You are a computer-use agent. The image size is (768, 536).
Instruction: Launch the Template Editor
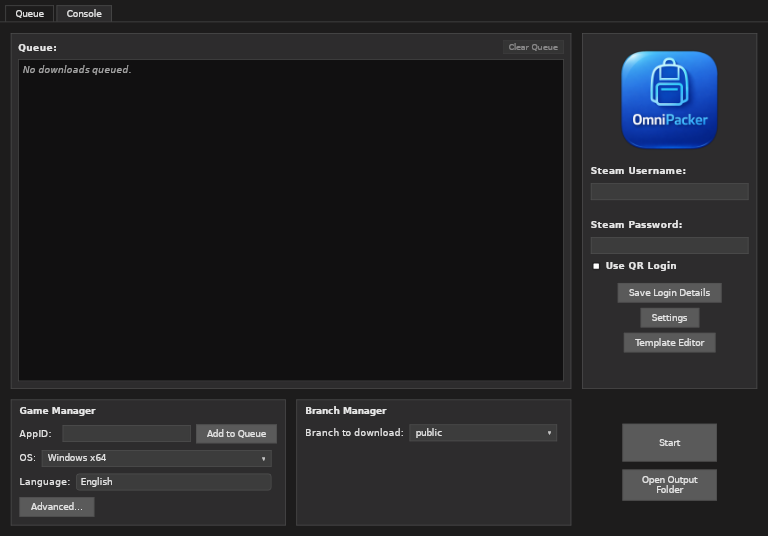tap(669, 342)
